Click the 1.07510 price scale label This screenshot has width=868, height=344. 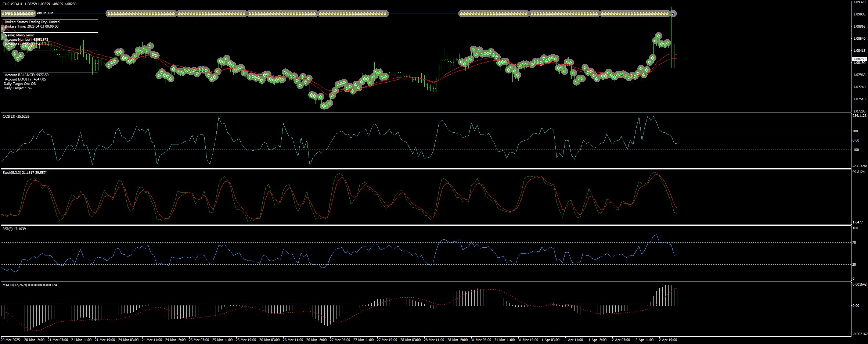tap(858, 99)
